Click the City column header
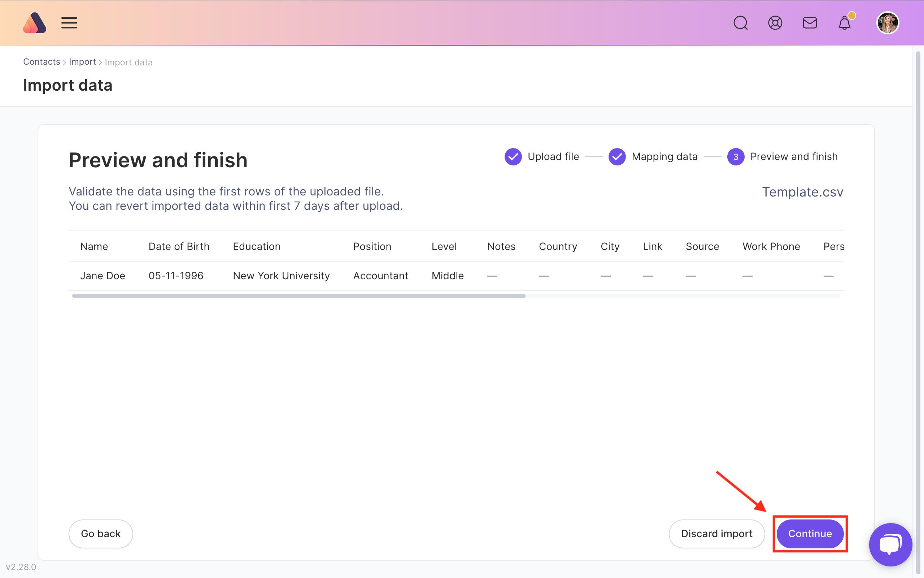This screenshot has height=578, width=924. click(x=610, y=247)
